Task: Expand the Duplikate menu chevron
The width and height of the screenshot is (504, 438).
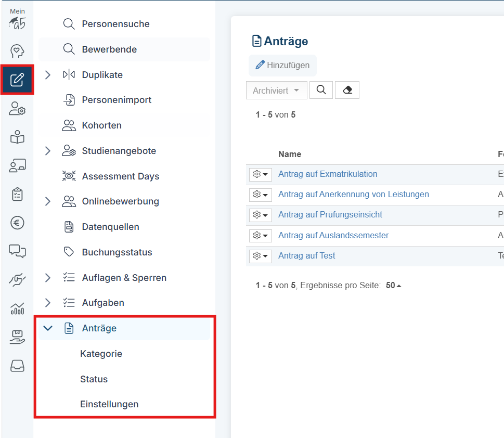Action: [48, 75]
